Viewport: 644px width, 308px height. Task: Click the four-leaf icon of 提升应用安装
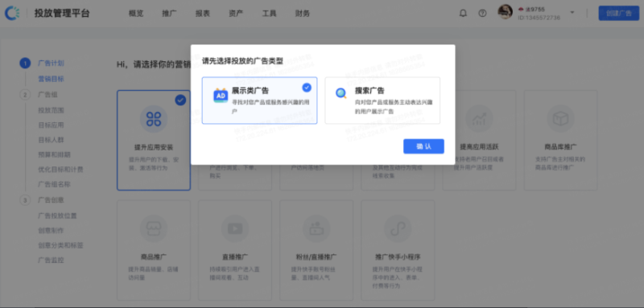click(x=154, y=119)
